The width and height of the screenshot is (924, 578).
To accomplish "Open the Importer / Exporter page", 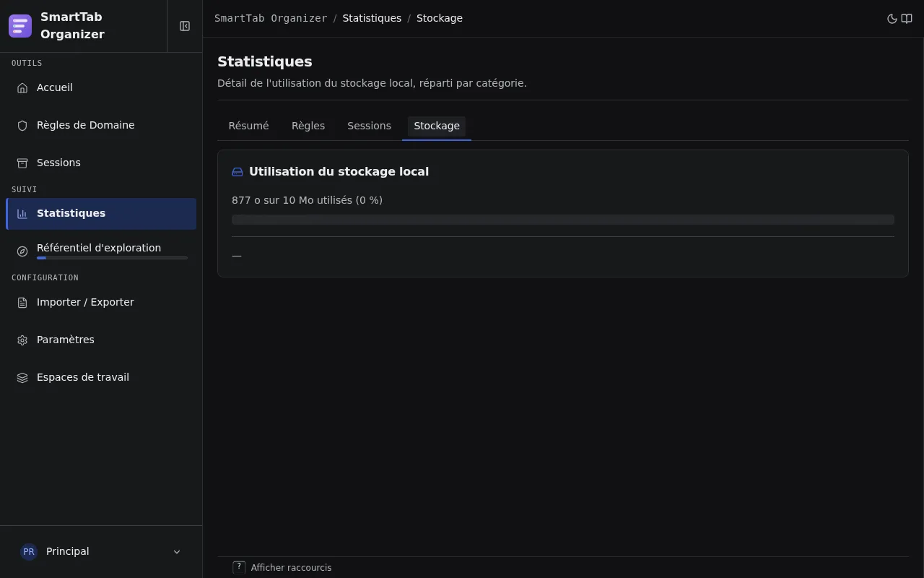I will (101, 303).
